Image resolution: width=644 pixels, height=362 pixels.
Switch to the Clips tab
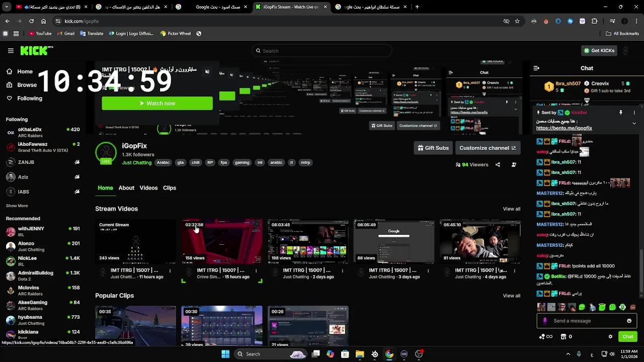(x=170, y=188)
